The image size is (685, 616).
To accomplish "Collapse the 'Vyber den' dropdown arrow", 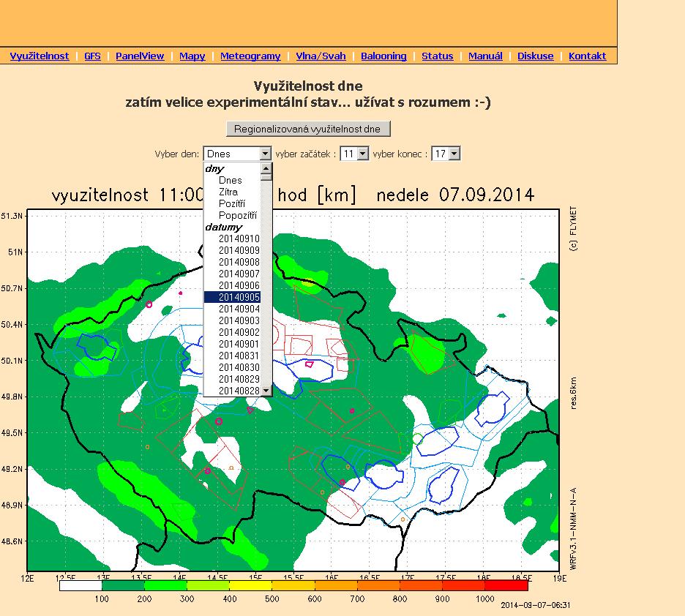I will (265, 154).
